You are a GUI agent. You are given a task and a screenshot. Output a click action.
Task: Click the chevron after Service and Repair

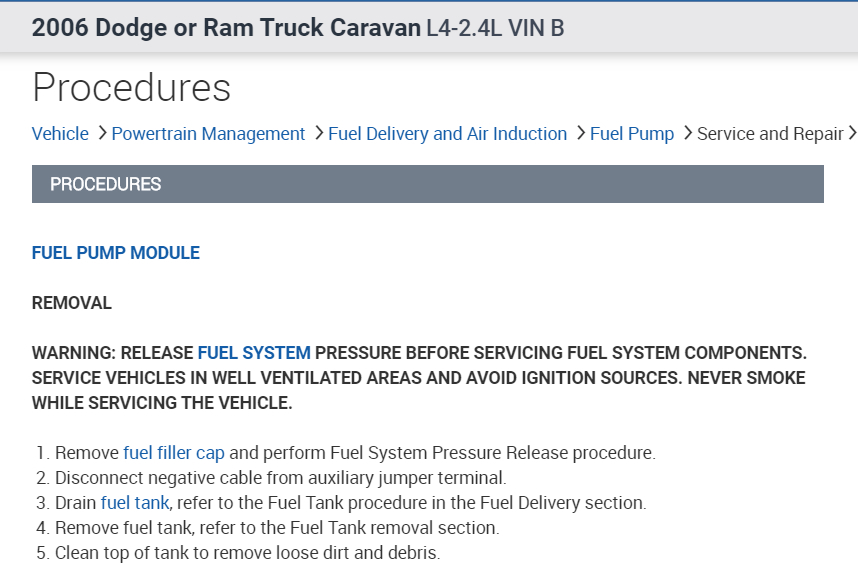pos(852,133)
